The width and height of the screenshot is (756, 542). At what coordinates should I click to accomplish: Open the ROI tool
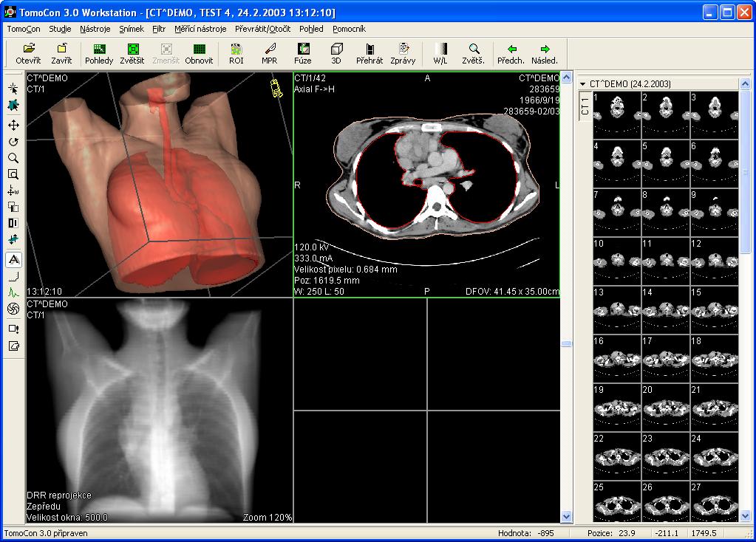click(236, 53)
